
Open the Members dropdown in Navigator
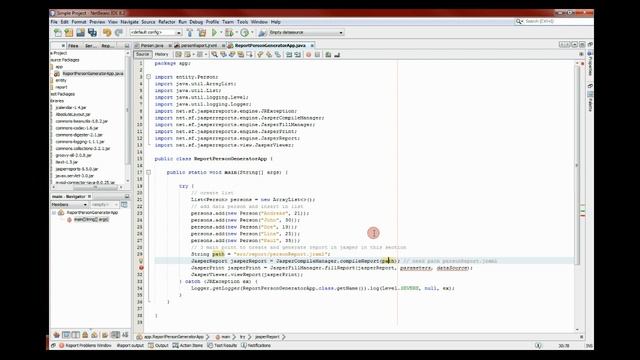pos(69,204)
